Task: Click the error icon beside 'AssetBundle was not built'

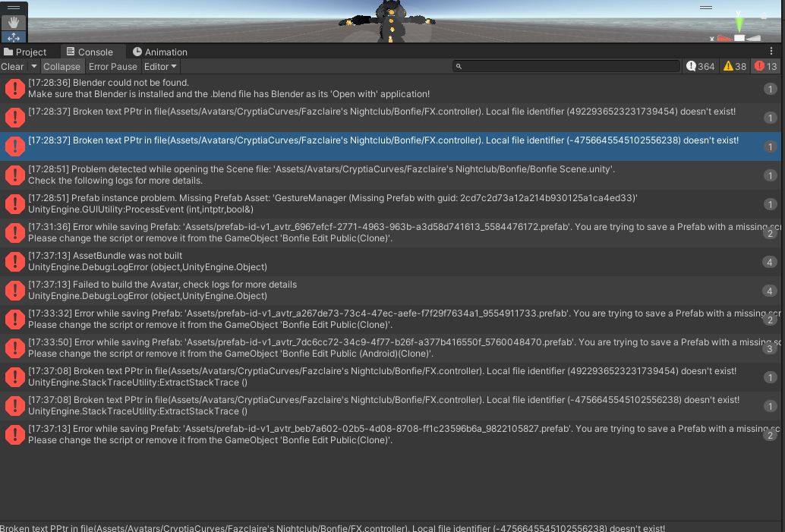Action: (15, 261)
